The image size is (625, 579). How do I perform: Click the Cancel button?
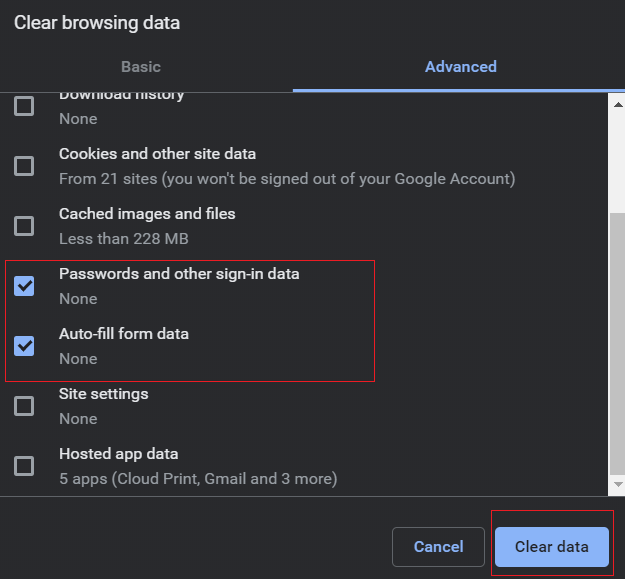pyautogui.click(x=439, y=547)
